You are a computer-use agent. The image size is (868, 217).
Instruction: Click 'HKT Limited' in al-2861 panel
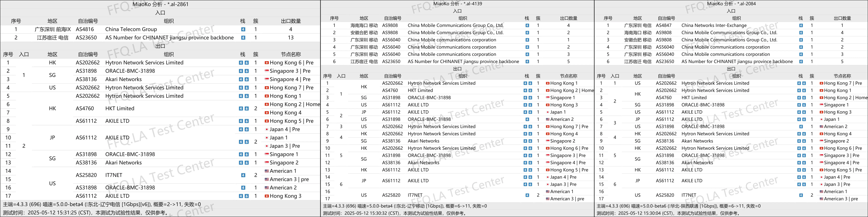(x=120, y=109)
